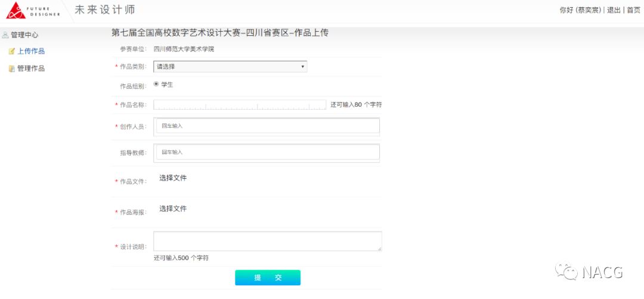Go to 首页 link in header
Viewport: 644px width, 299px height.
click(x=633, y=10)
